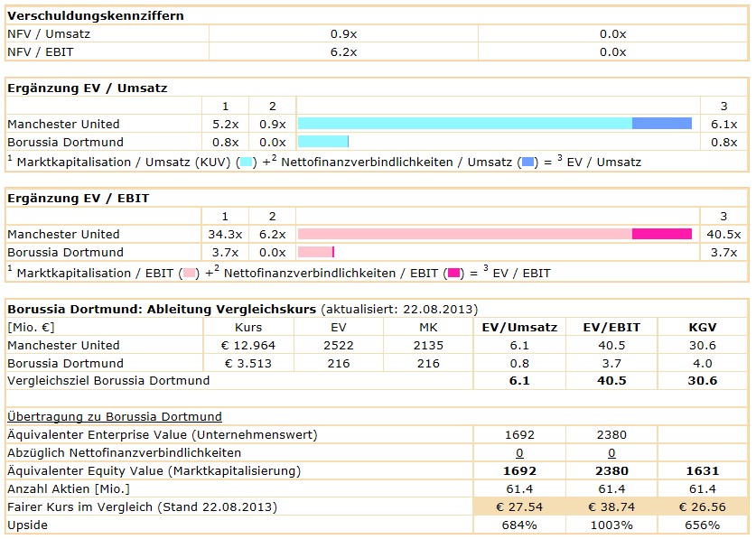Click the bold 2380 in Equity Value row

coord(611,471)
